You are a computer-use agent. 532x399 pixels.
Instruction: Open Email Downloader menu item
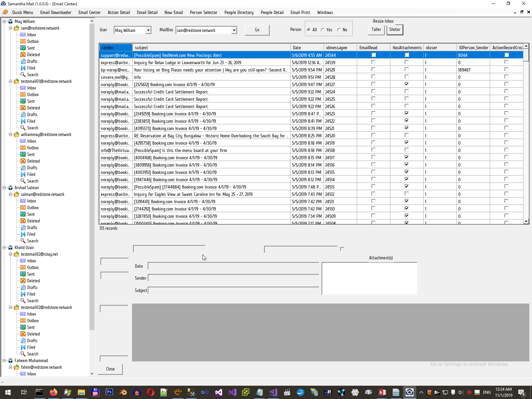[56, 12]
